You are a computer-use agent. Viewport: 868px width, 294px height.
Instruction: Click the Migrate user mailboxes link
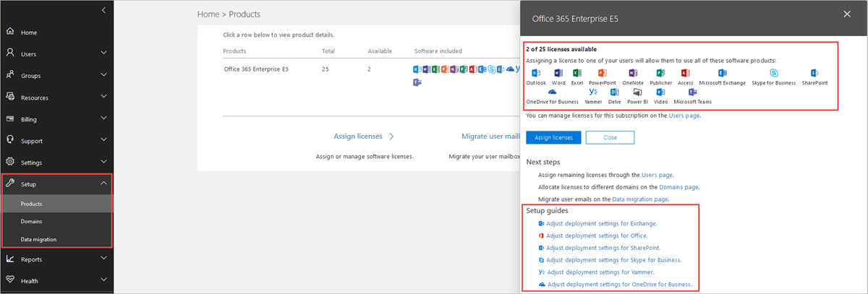[x=490, y=136]
